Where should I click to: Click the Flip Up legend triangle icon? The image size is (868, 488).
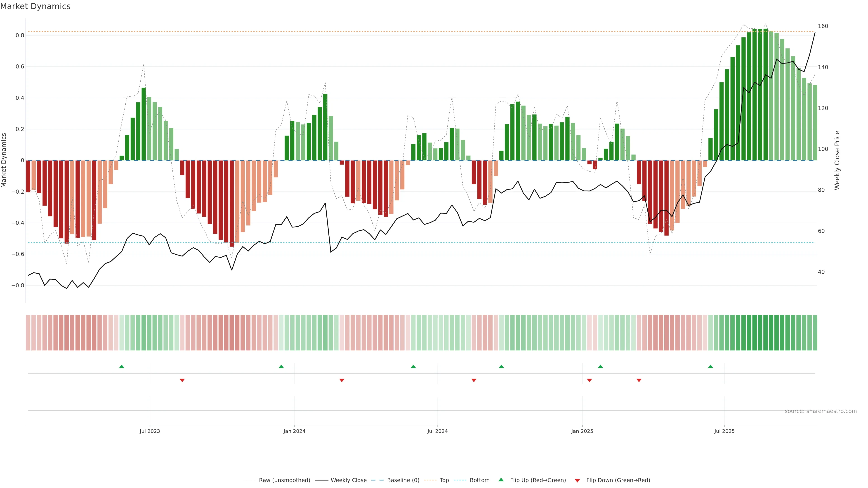[x=501, y=480]
